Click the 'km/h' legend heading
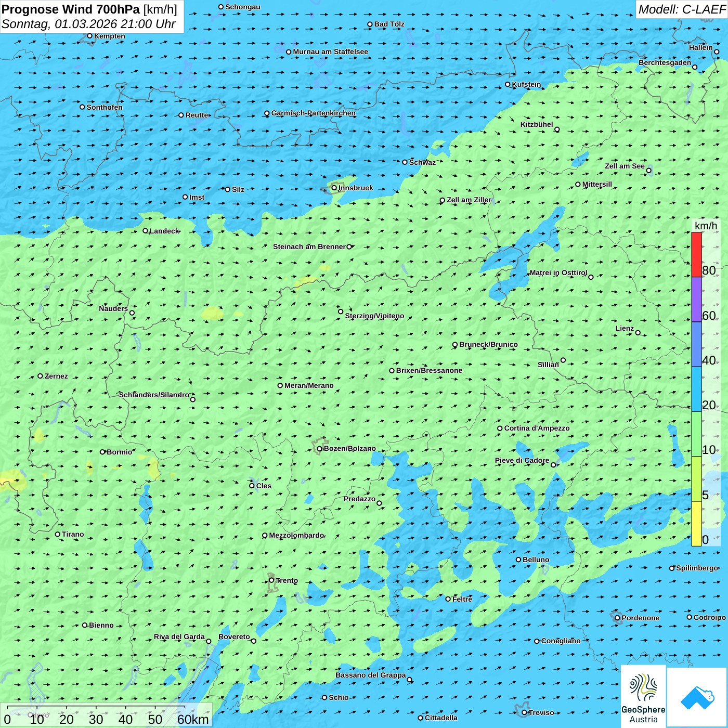This screenshot has height=728, width=728. (x=706, y=226)
